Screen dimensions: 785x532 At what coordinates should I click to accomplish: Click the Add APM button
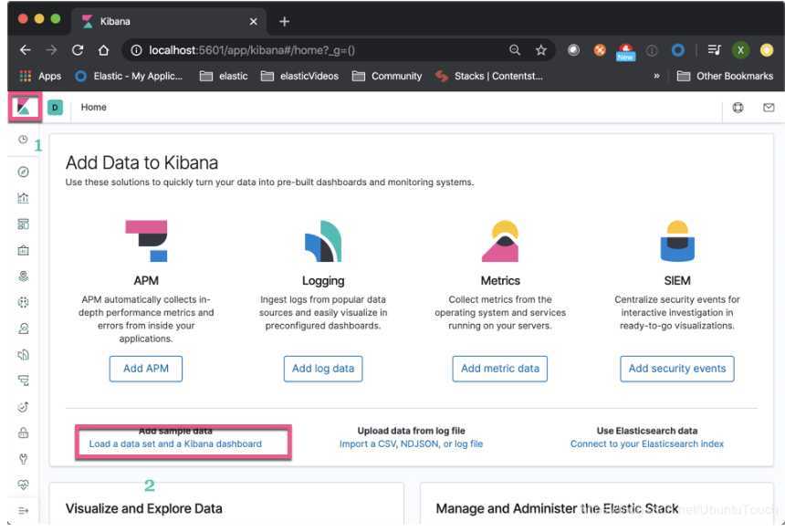[x=146, y=369]
